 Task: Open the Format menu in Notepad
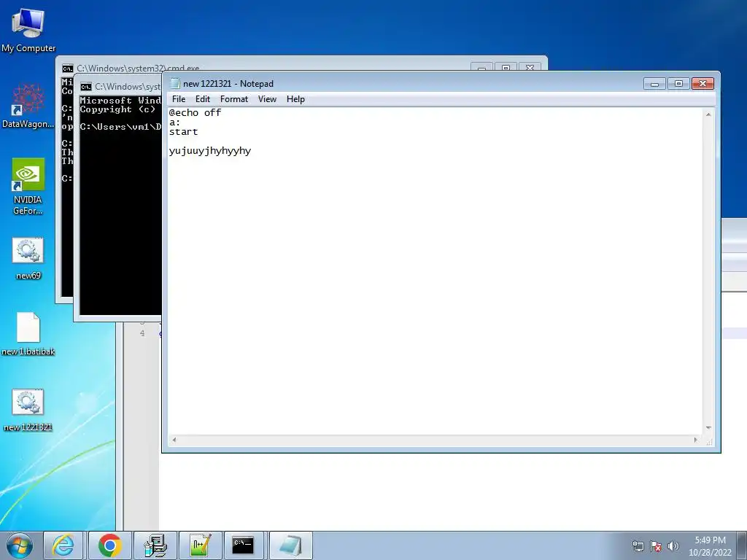(234, 99)
